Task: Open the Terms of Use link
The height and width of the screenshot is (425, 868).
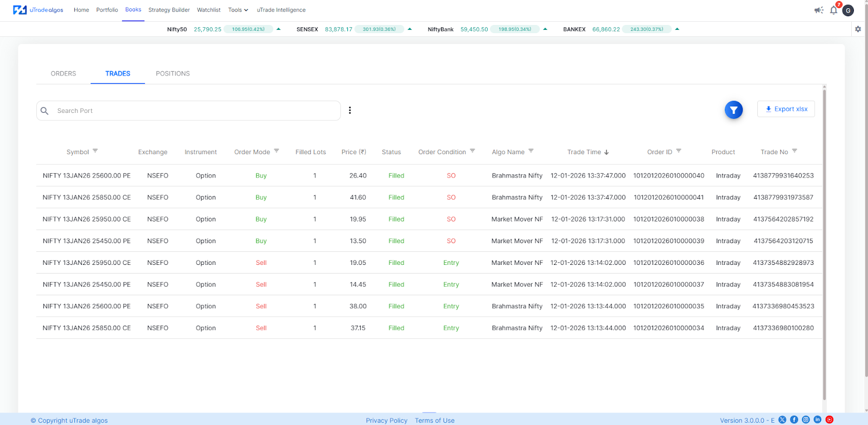Action: (x=435, y=420)
